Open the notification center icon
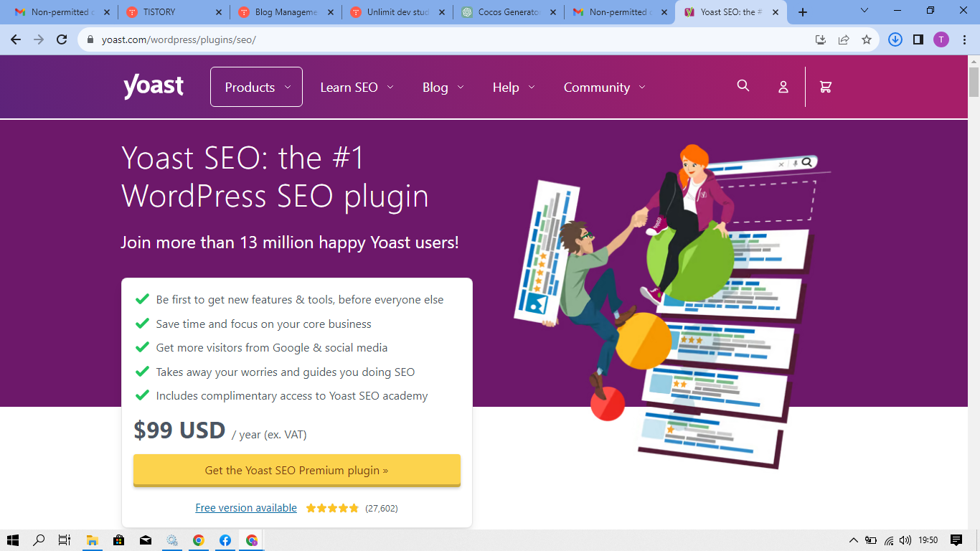Screen dimensions: 980x551 tap(956, 540)
